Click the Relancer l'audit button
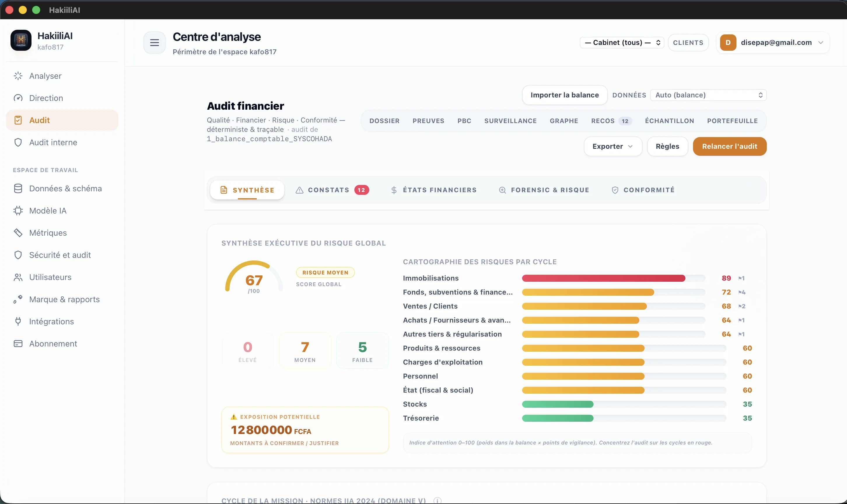The height and width of the screenshot is (504, 847). 729,146
